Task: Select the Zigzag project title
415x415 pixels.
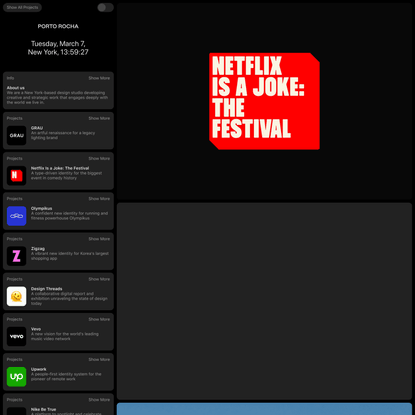Action: tap(38, 249)
